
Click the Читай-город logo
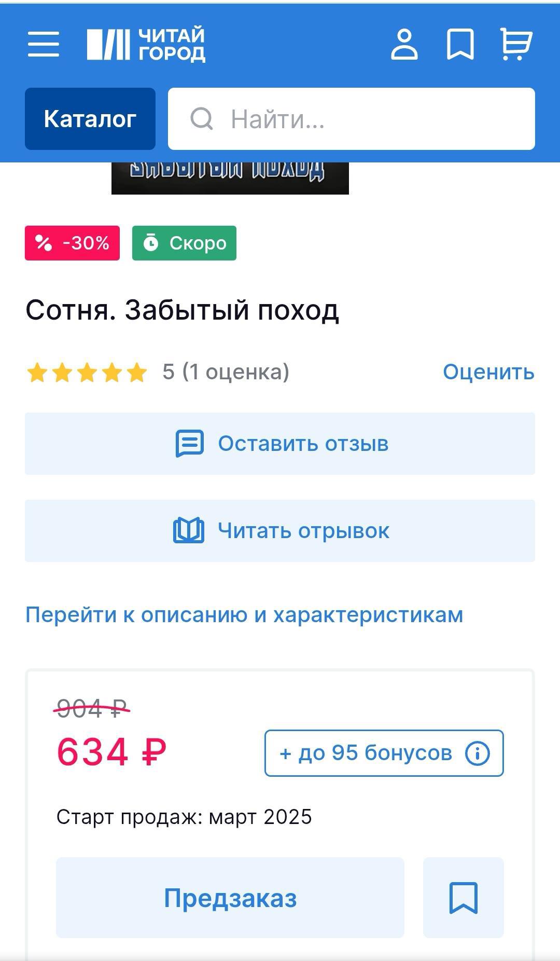[x=146, y=44]
